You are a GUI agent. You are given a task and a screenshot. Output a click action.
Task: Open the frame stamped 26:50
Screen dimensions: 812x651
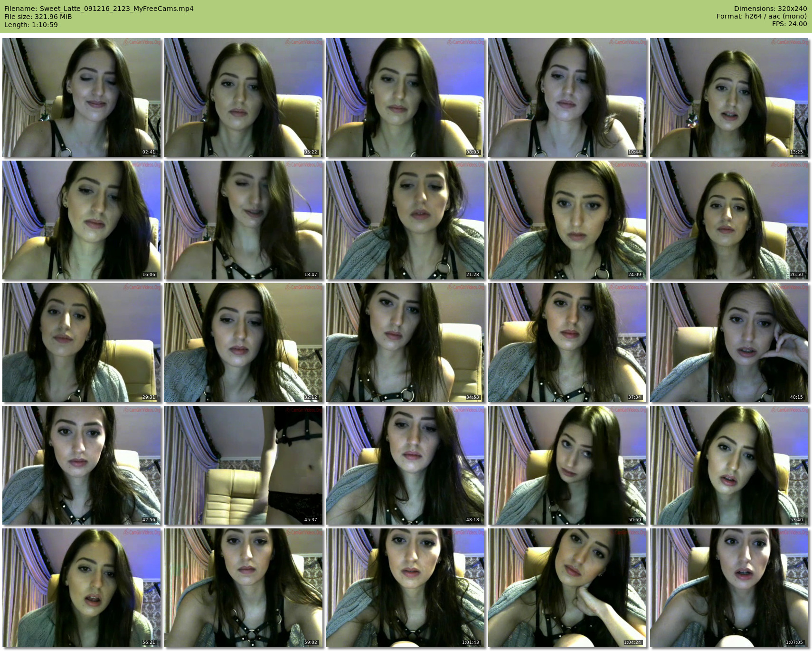pos(729,220)
